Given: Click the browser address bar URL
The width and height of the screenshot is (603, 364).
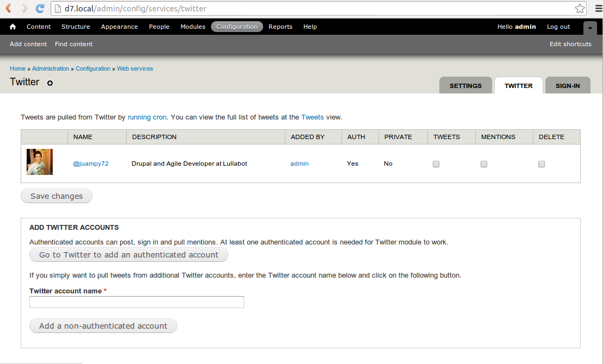Looking at the screenshot, I should (x=135, y=9).
